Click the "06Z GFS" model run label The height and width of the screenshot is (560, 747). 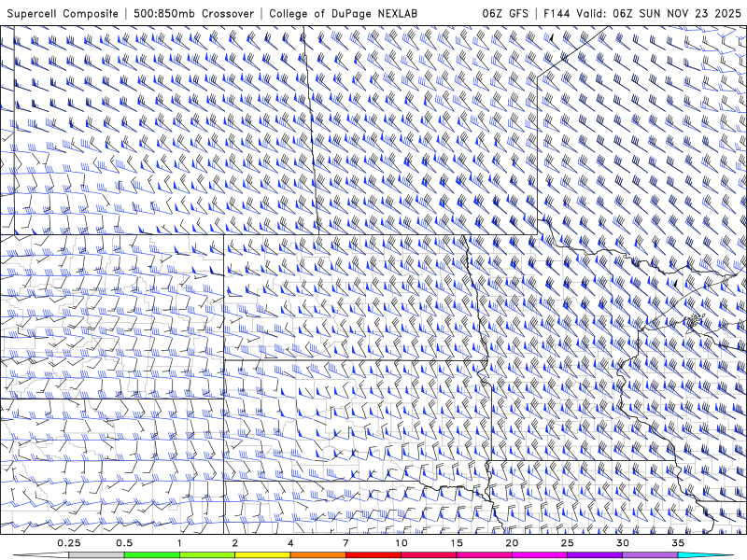pyautogui.click(x=505, y=13)
